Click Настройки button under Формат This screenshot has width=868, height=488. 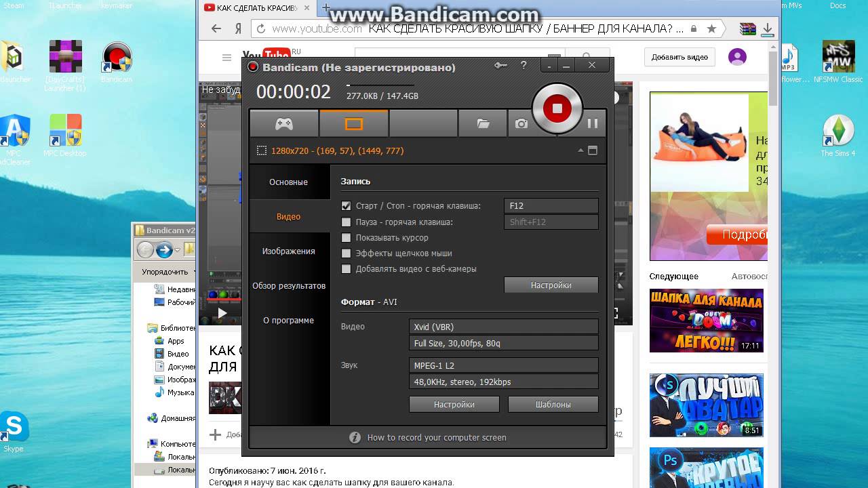point(454,404)
